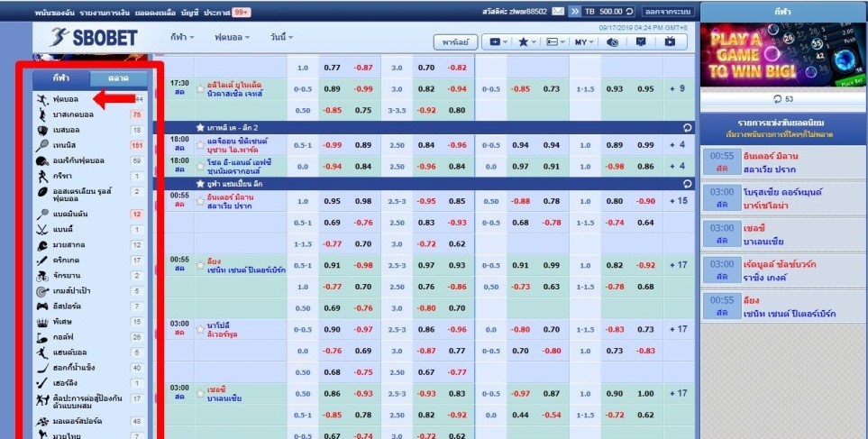The image size is (868, 439).
Task: Open +15 more bets for อินเตอร์ มิลาน
Action: [x=678, y=201]
